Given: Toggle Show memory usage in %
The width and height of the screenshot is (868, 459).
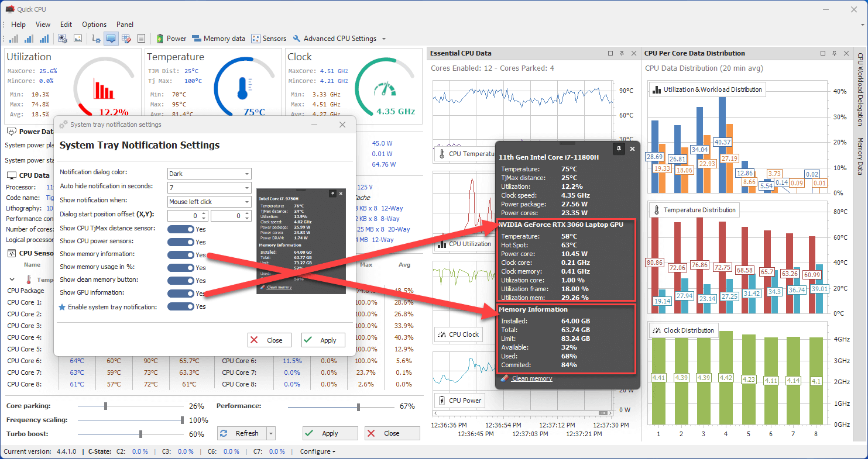Looking at the screenshot, I should pyautogui.click(x=180, y=267).
